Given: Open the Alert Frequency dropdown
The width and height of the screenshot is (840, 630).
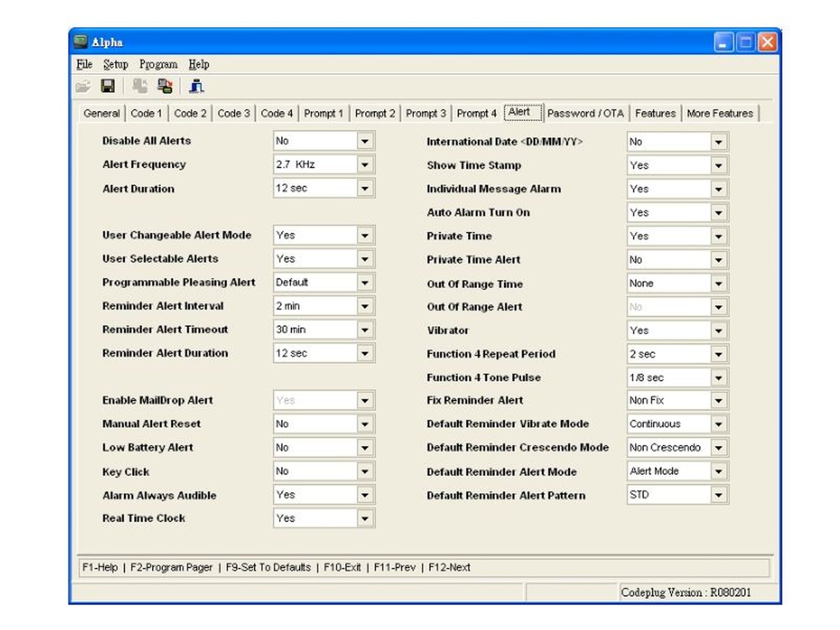Looking at the screenshot, I should click(365, 165).
